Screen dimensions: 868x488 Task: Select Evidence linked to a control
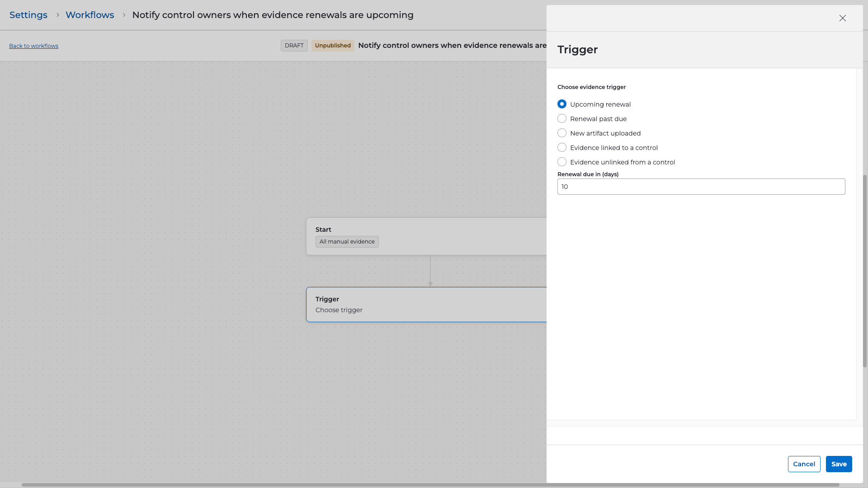pos(562,148)
